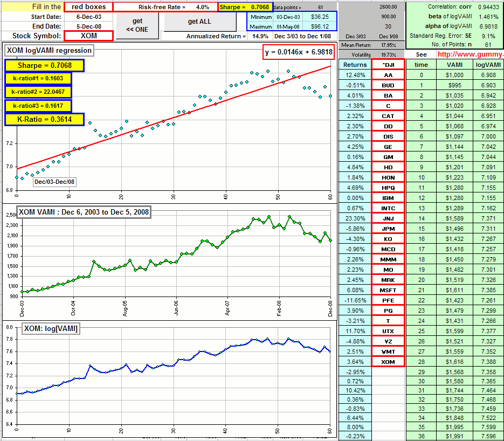Click the VAMI column header
The width and height of the screenshot is (504, 441).
(454, 65)
